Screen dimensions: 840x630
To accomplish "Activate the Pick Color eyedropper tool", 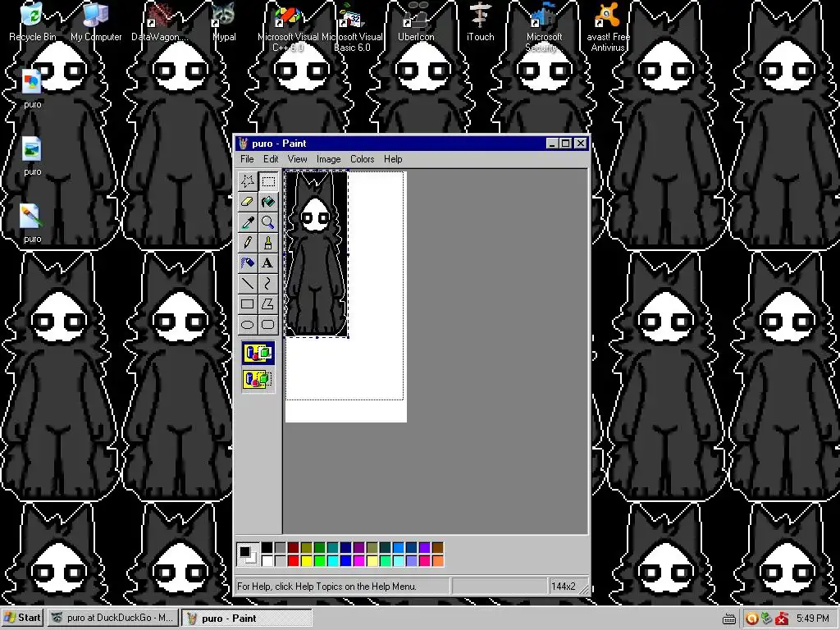I will [248, 222].
